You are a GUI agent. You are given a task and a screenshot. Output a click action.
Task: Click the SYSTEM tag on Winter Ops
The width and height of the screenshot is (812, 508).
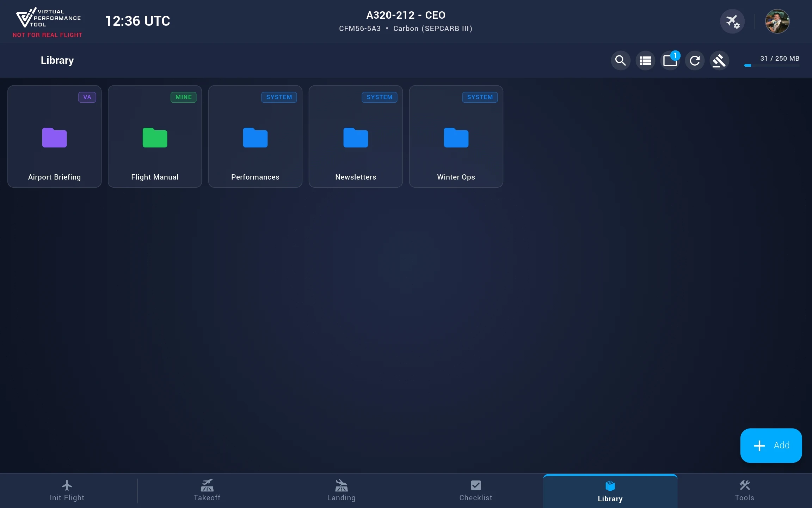[x=480, y=97]
